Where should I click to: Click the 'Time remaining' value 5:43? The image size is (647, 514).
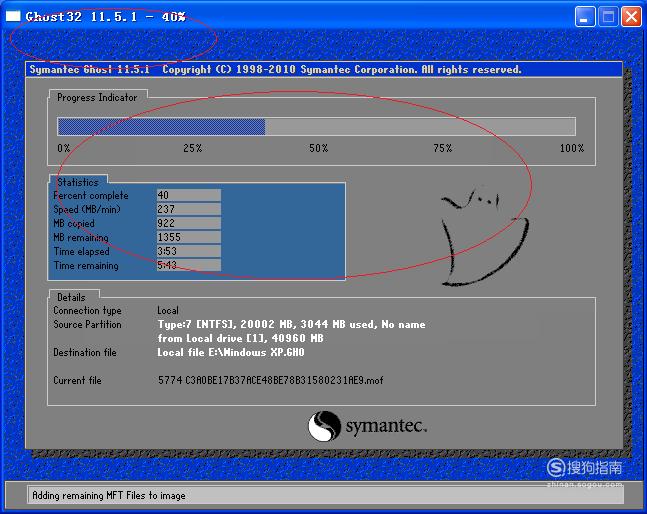[189, 265]
